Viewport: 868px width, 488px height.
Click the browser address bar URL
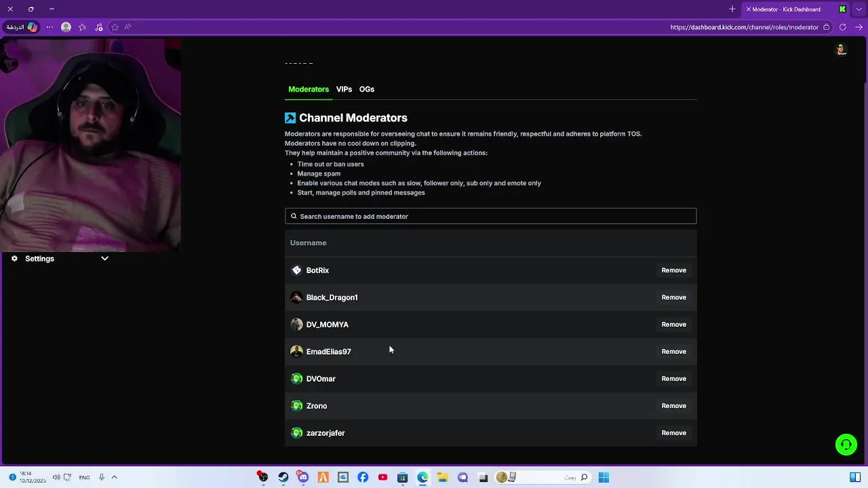pyautogui.click(x=744, y=27)
